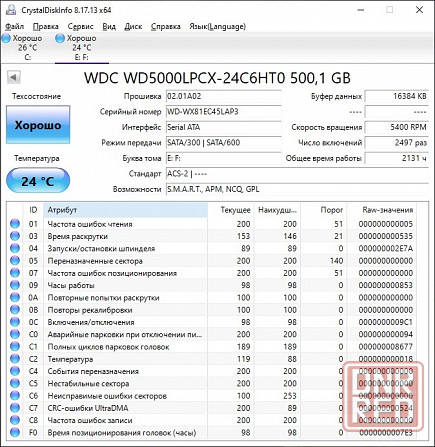
Task: Open the Диск menu
Action: (133, 26)
